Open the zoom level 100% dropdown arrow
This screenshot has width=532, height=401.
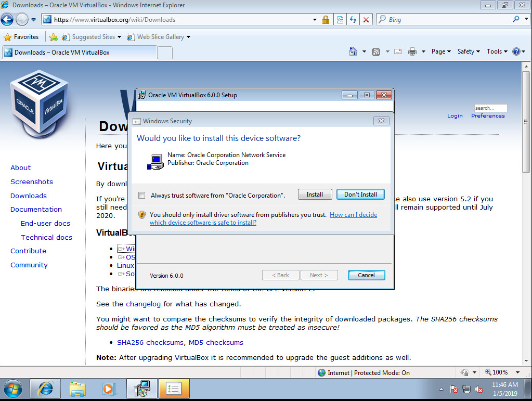click(x=518, y=372)
